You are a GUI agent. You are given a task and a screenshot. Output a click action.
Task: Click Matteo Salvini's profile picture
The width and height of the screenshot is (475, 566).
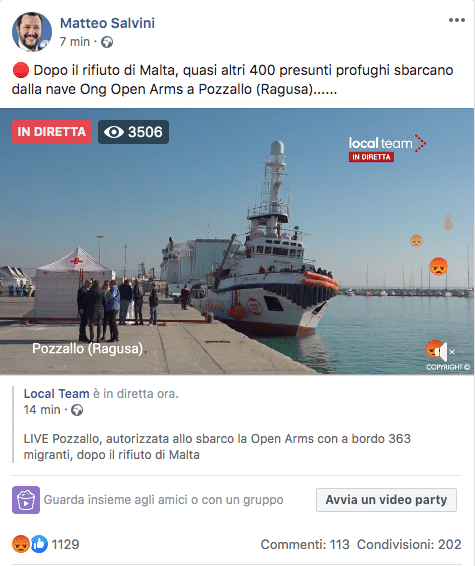click(32, 32)
